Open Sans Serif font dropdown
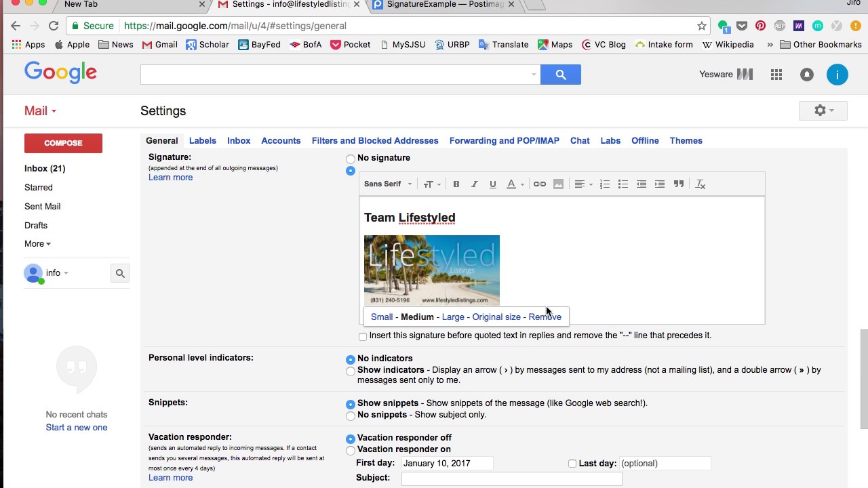The width and height of the screenshot is (868, 488). click(x=388, y=184)
